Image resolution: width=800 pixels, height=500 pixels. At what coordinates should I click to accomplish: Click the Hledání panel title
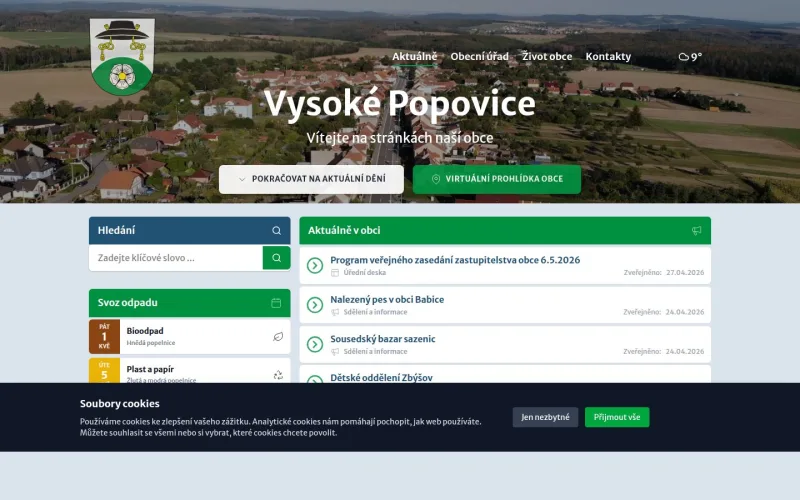pyautogui.click(x=116, y=230)
